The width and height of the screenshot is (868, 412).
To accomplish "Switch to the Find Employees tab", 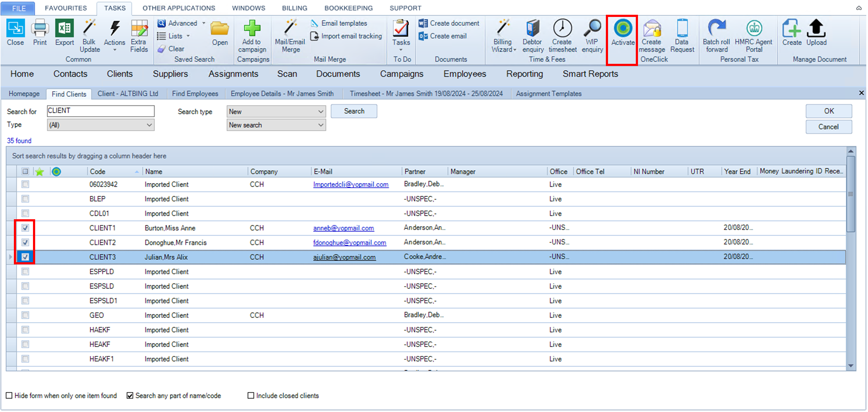I will click(x=195, y=94).
